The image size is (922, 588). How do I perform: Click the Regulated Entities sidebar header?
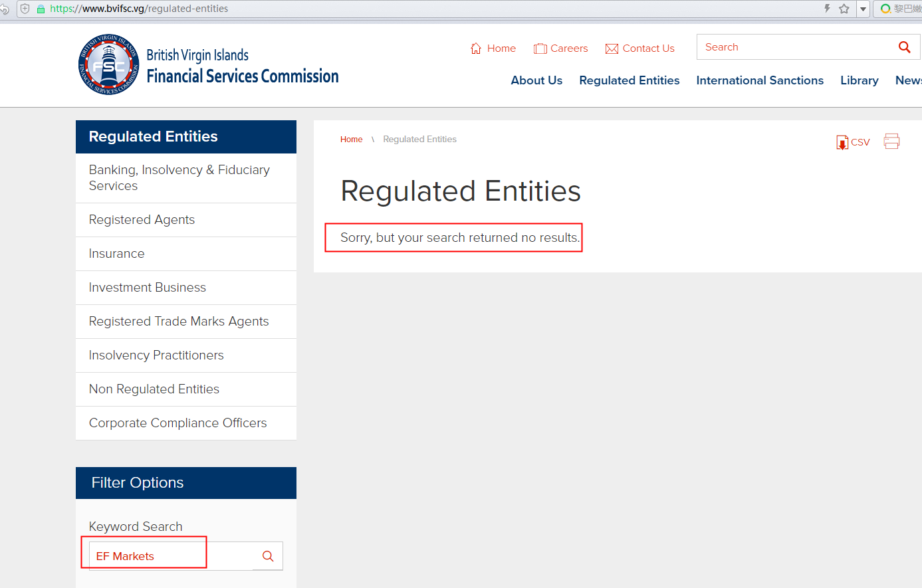pyautogui.click(x=186, y=137)
